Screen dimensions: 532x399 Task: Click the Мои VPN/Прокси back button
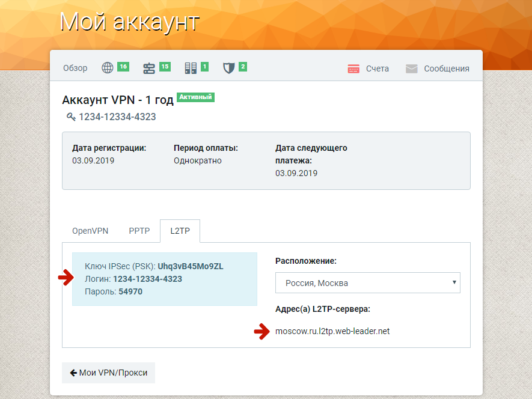[x=108, y=373]
